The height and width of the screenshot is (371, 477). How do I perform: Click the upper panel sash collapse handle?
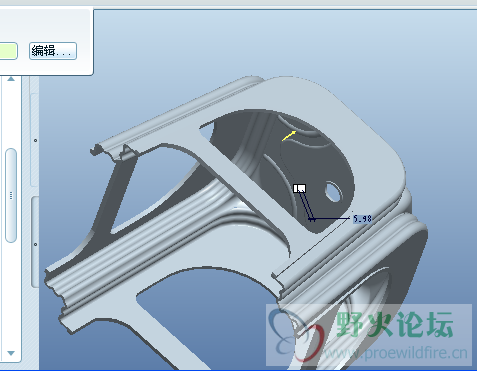coord(35,140)
